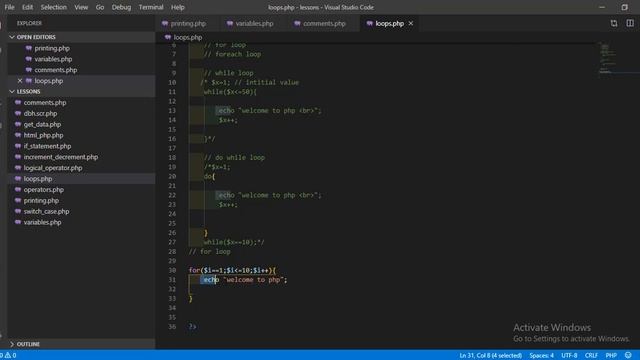
Task: Open switch_case.php in Lessons folder
Action: pos(46,211)
